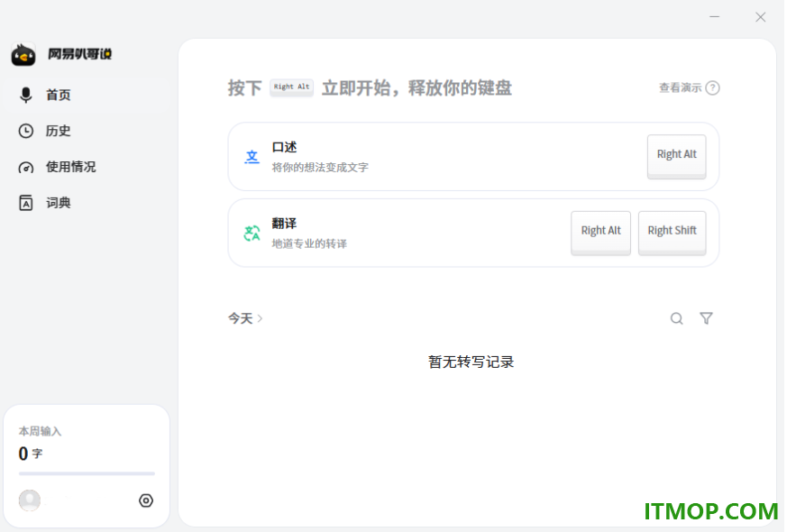Select the 翻译 translation title
The width and height of the screenshot is (787, 532).
coord(284,224)
